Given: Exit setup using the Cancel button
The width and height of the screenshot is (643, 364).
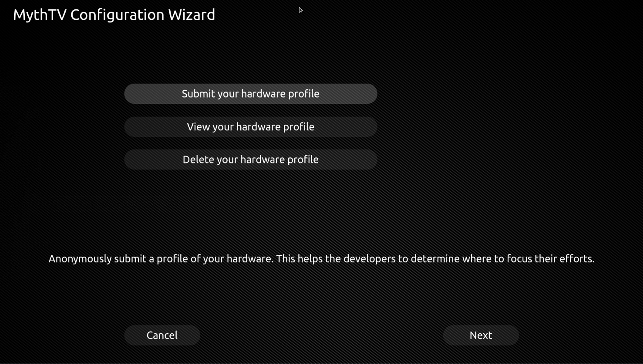Looking at the screenshot, I should click(162, 335).
